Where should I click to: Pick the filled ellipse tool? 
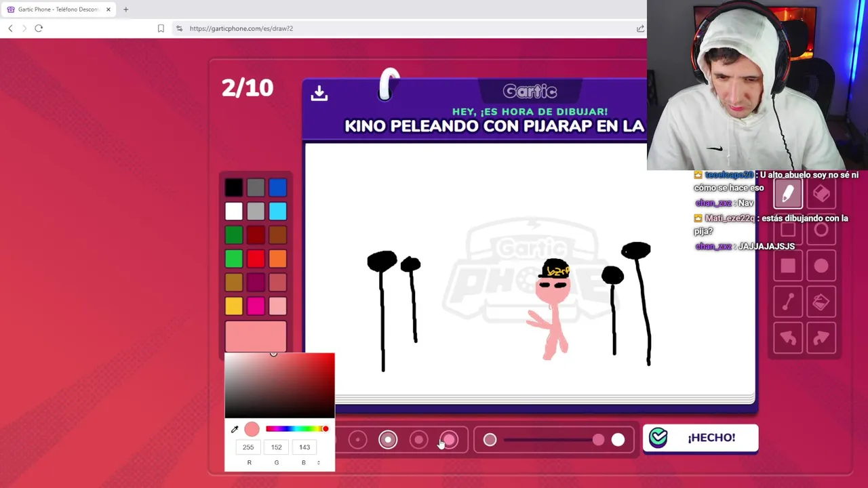pyautogui.click(x=821, y=266)
